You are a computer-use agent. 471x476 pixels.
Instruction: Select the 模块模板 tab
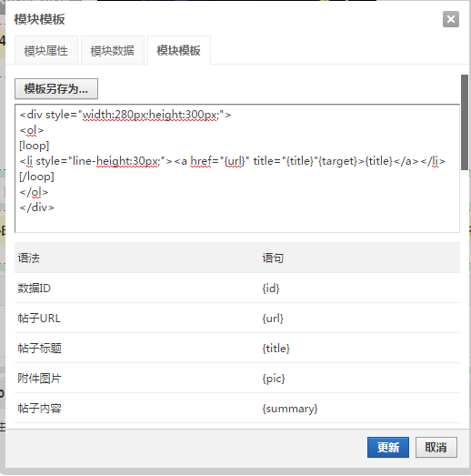click(179, 50)
